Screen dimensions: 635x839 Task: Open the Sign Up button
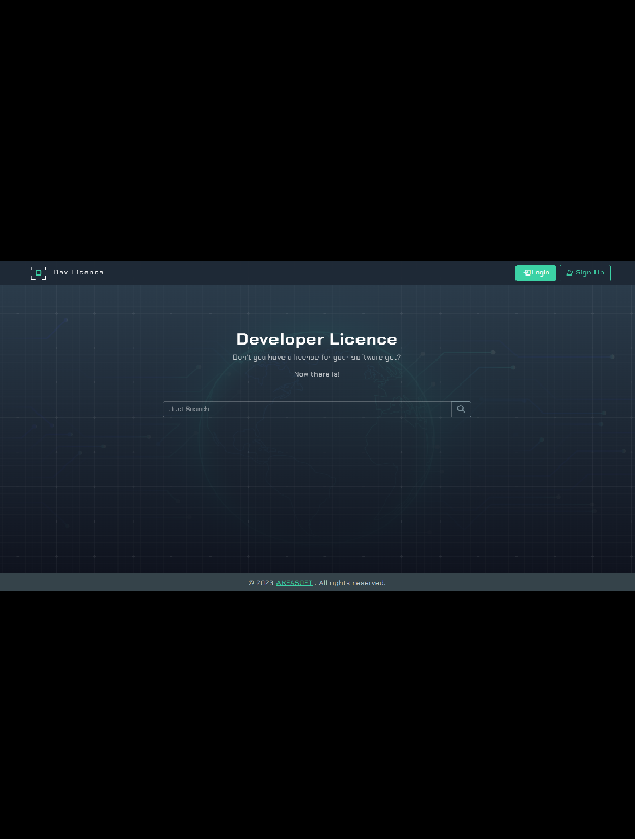click(x=585, y=273)
